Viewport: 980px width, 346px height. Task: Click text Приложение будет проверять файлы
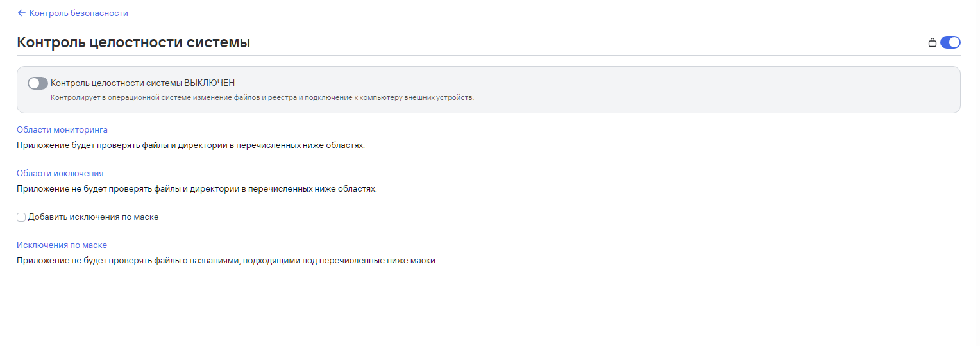coord(190,145)
